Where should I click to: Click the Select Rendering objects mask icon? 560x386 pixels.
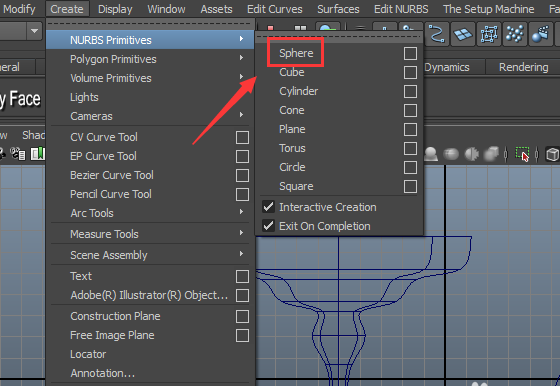pos(541,34)
